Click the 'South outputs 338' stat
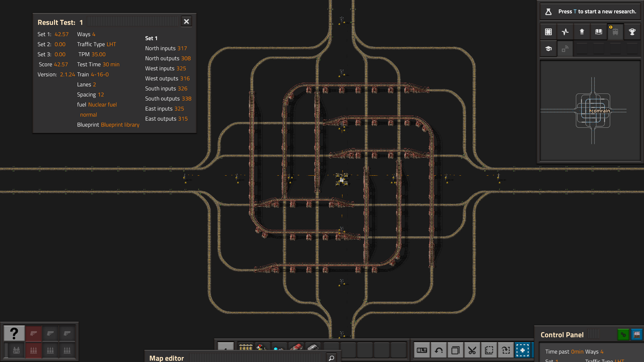 pyautogui.click(x=168, y=99)
